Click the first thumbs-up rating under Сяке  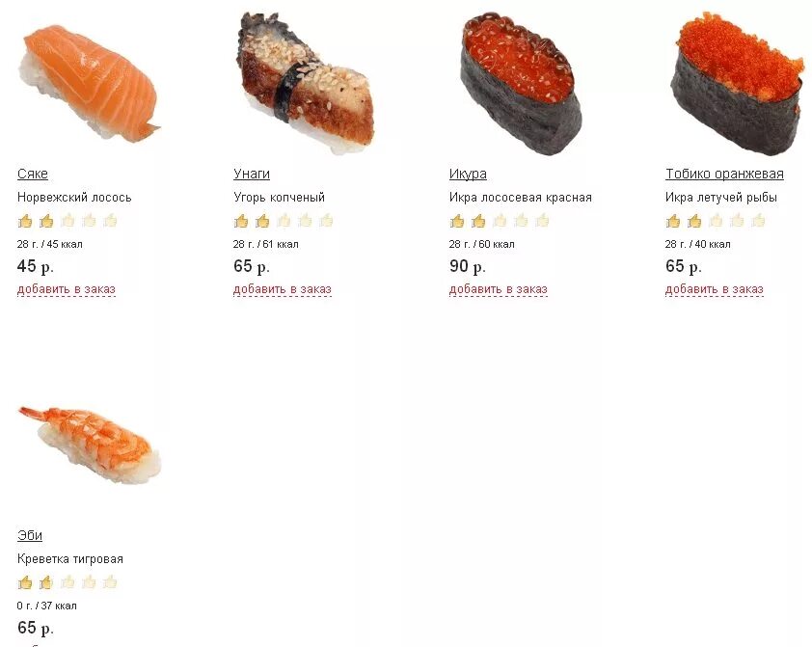25,221
